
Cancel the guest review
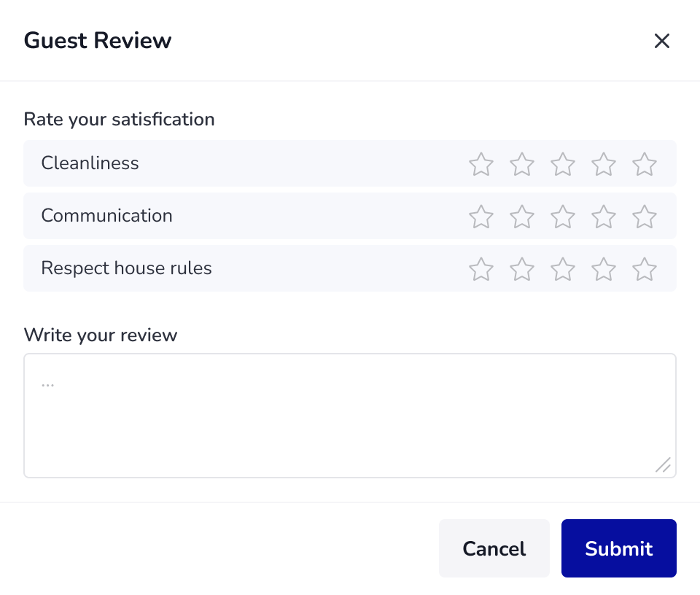click(494, 548)
